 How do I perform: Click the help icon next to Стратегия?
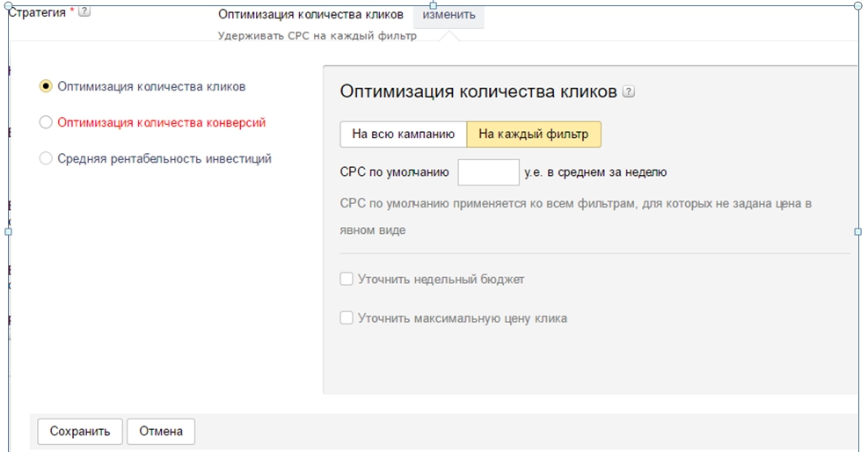tap(84, 12)
